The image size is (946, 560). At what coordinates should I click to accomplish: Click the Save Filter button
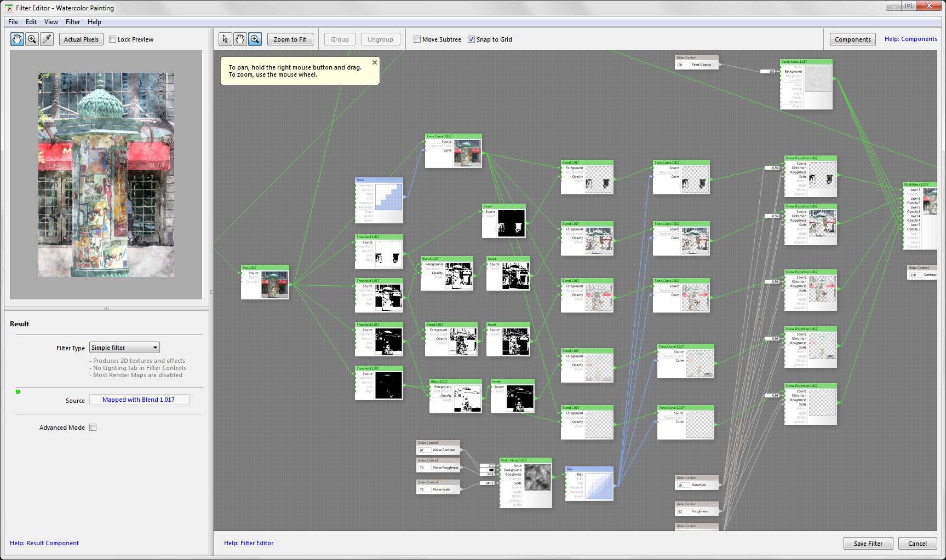tap(868, 544)
